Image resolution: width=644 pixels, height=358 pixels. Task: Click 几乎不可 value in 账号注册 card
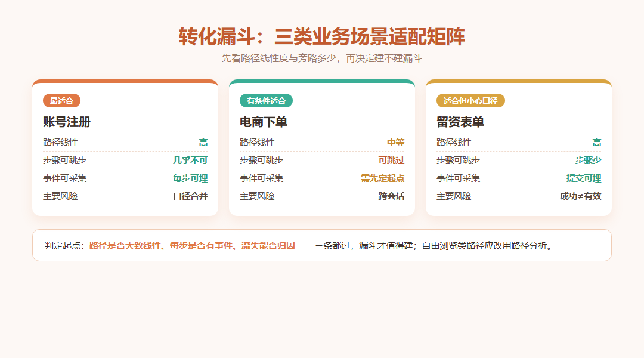190,161
